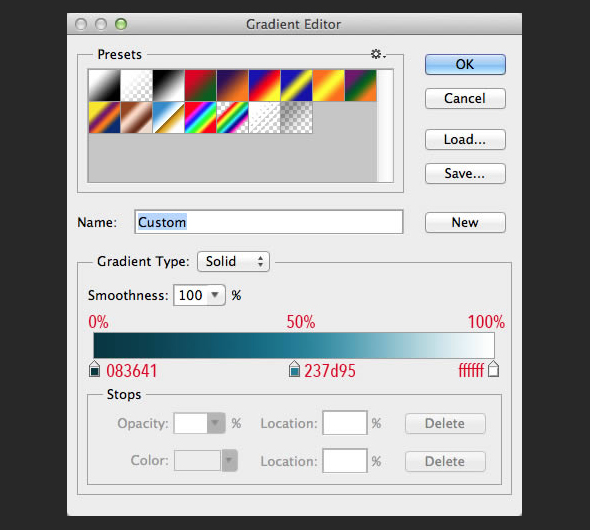This screenshot has width=590, height=530.
Task: Pick the blue, red, yellow gradient preset
Action: pos(265,85)
